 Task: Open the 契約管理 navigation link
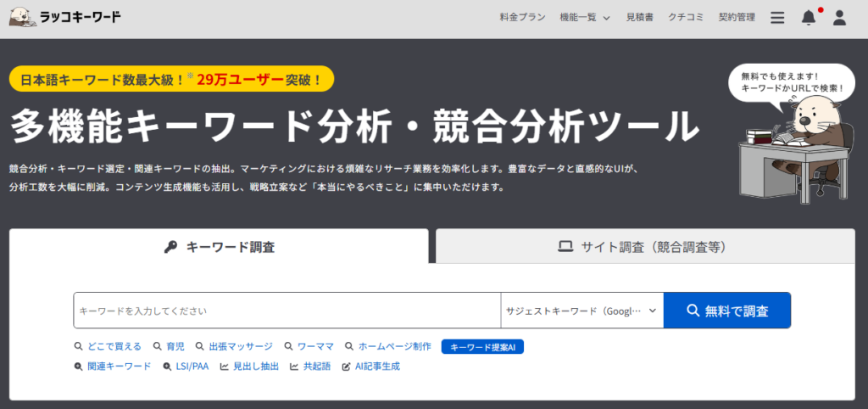tap(736, 18)
